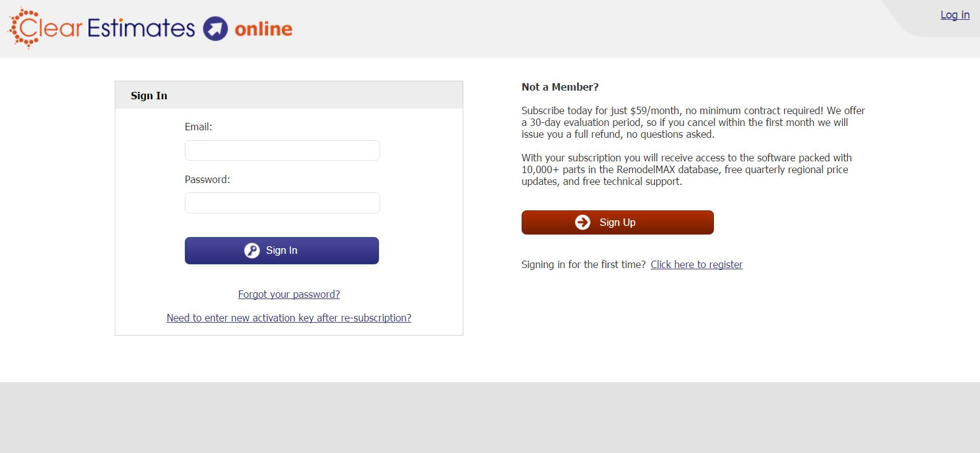The height and width of the screenshot is (453, 980).
Task: Click the arrow icon on Sign Up button
Action: point(582,222)
